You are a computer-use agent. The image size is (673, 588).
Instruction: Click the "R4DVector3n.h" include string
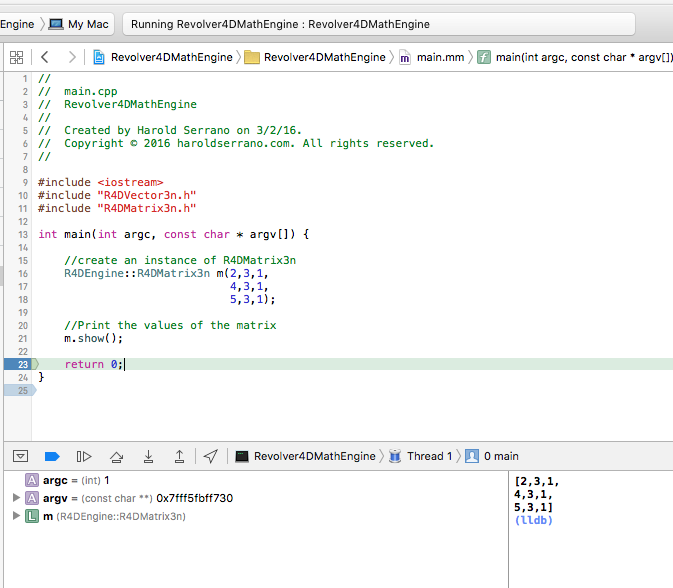[x=146, y=195]
